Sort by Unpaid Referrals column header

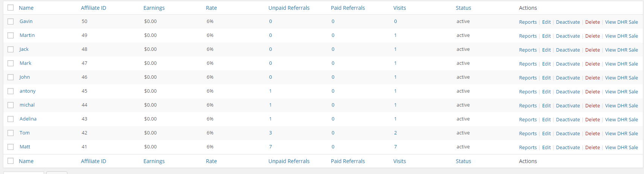click(289, 8)
